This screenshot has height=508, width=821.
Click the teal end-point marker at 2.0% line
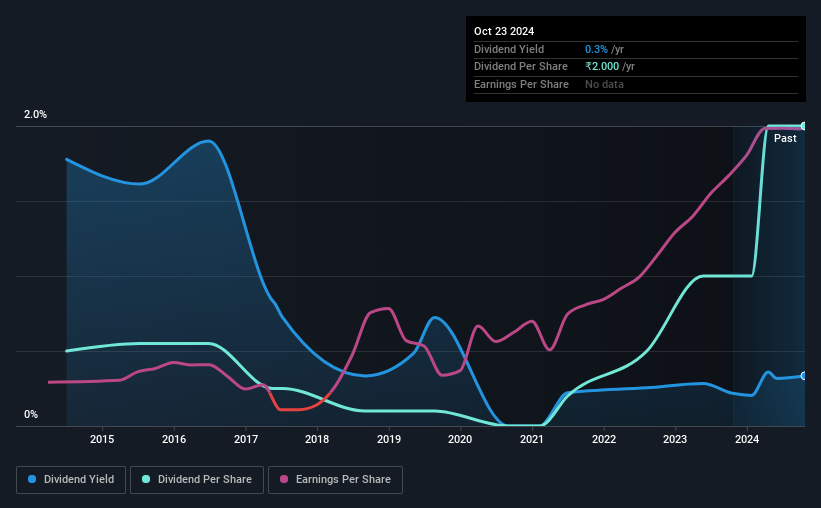pyautogui.click(x=803, y=126)
